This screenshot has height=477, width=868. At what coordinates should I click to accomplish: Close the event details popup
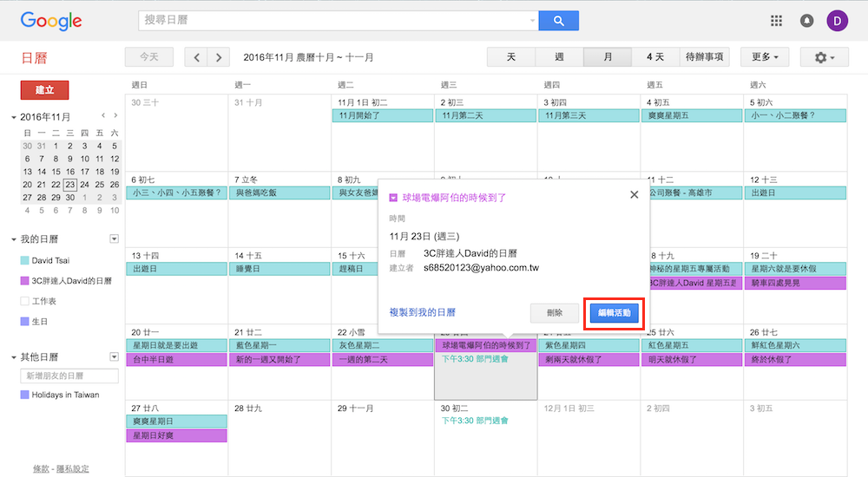tap(634, 195)
